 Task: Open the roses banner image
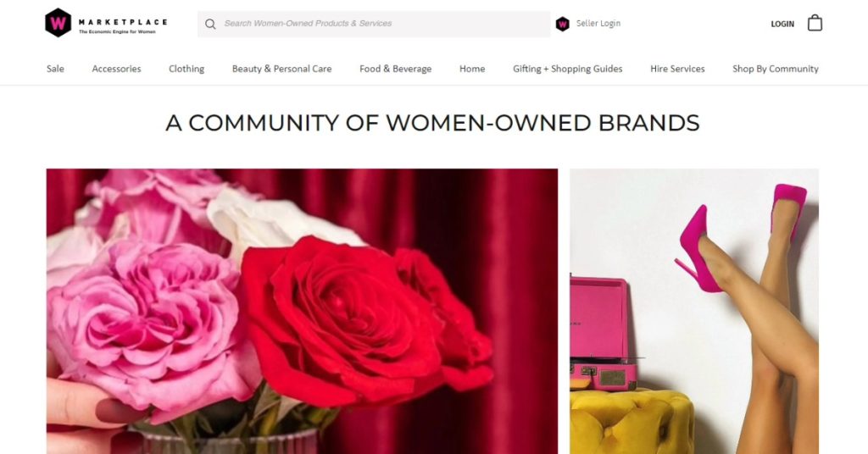[303, 312]
